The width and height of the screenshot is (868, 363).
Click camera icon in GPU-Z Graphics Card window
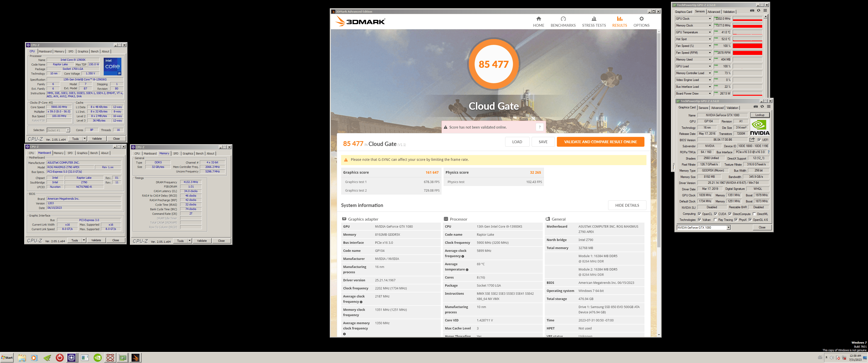(755, 107)
